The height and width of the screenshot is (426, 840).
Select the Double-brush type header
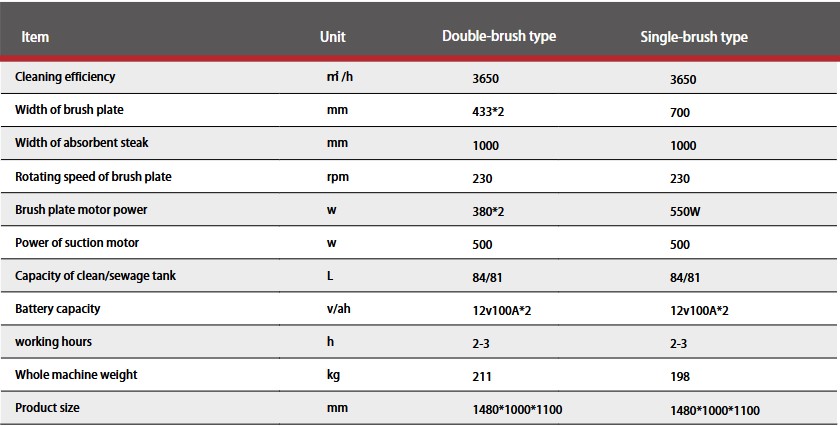coord(499,37)
